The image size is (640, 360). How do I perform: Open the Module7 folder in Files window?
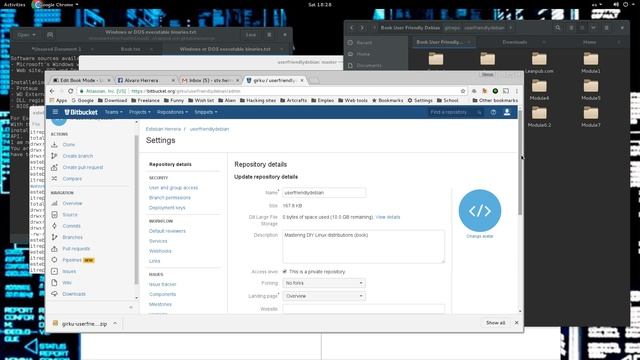click(591, 117)
